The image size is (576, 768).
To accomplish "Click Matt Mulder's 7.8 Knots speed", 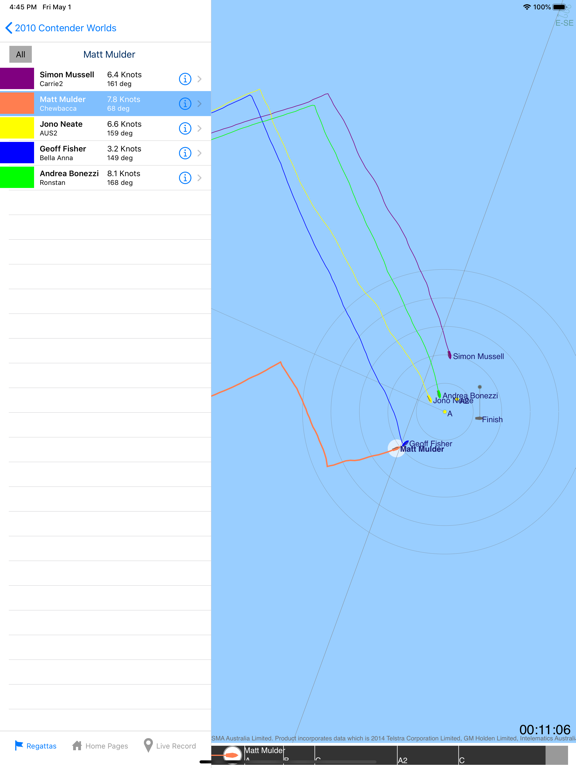I will point(123,99).
